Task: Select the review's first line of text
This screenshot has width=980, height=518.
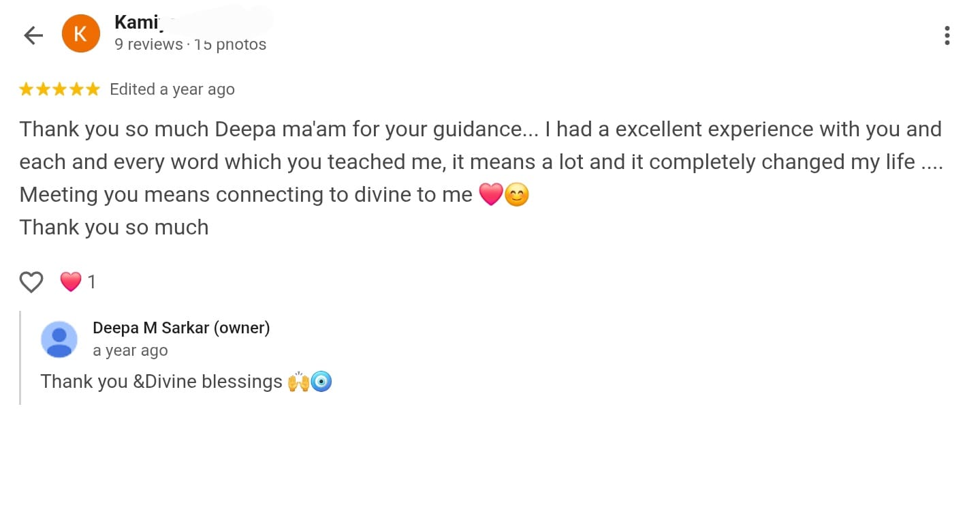Action: pos(480,129)
